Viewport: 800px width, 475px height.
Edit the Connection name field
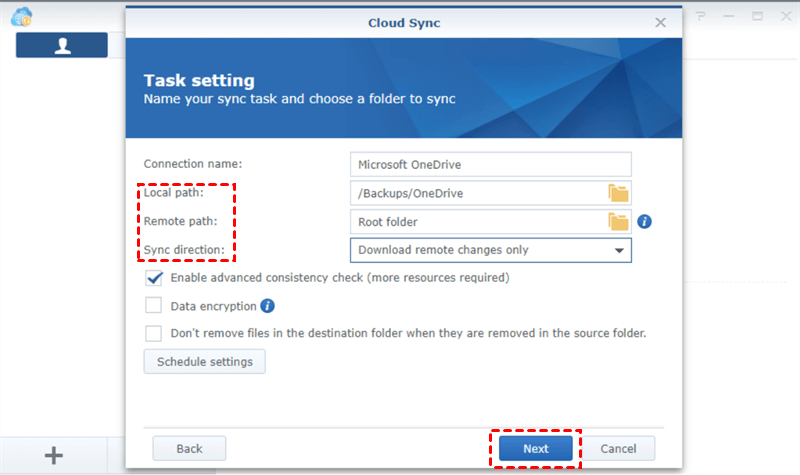tap(490, 164)
